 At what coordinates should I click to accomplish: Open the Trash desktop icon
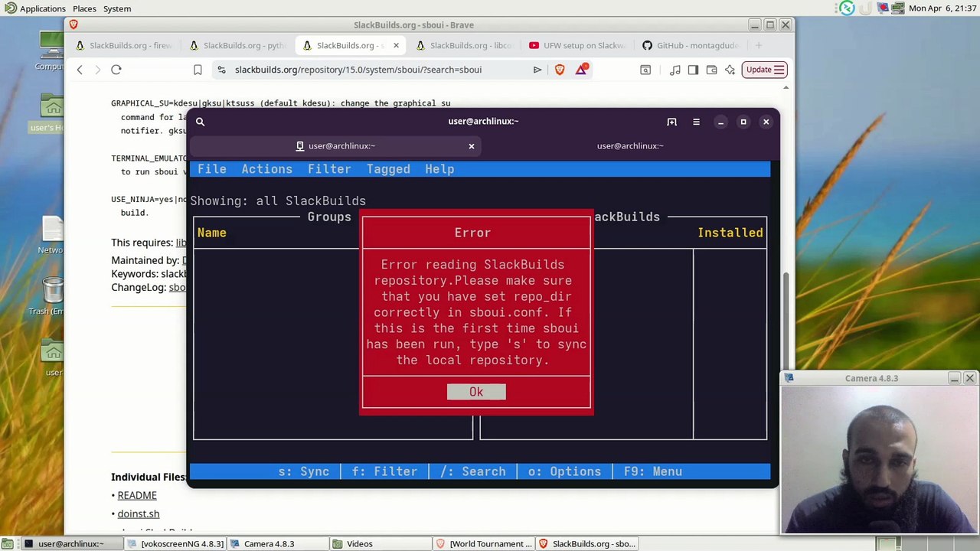51,296
